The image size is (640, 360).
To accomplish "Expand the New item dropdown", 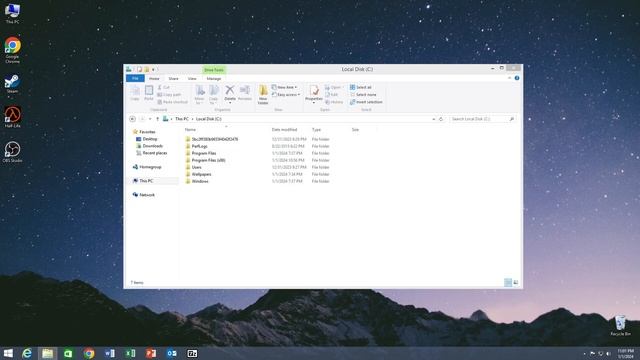I will click(296, 87).
